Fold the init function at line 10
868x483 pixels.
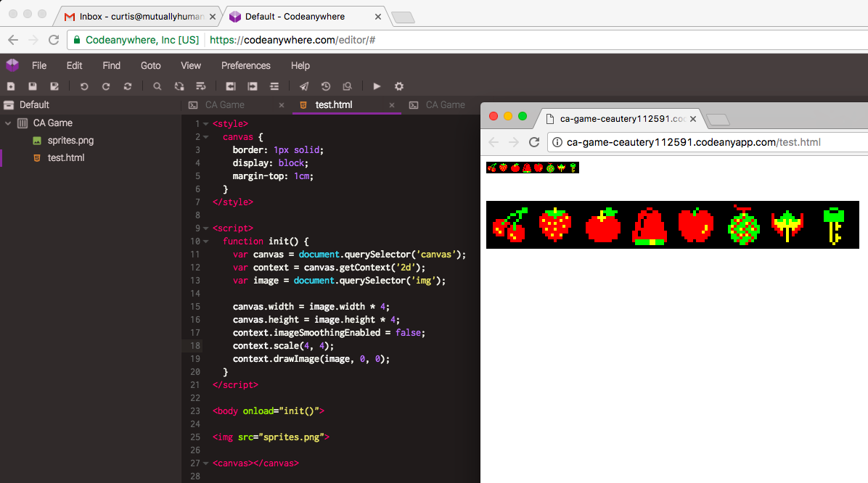pyautogui.click(x=206, y=241)
